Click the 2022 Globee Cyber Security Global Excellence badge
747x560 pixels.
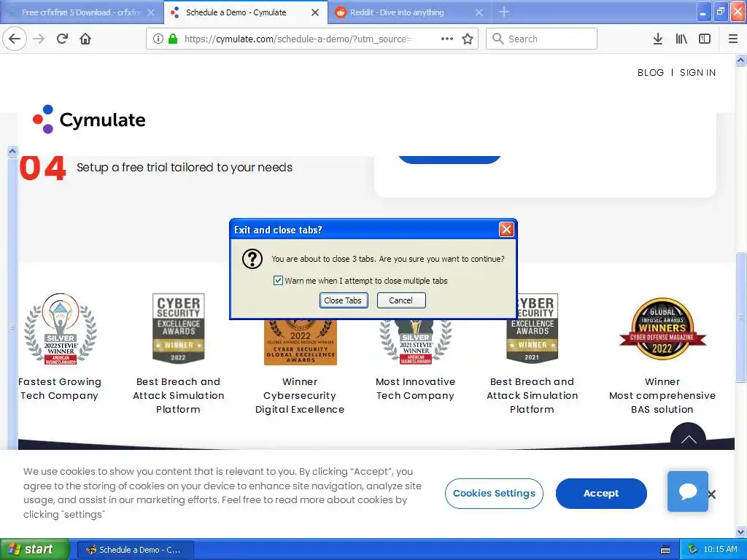click(300, 343)
